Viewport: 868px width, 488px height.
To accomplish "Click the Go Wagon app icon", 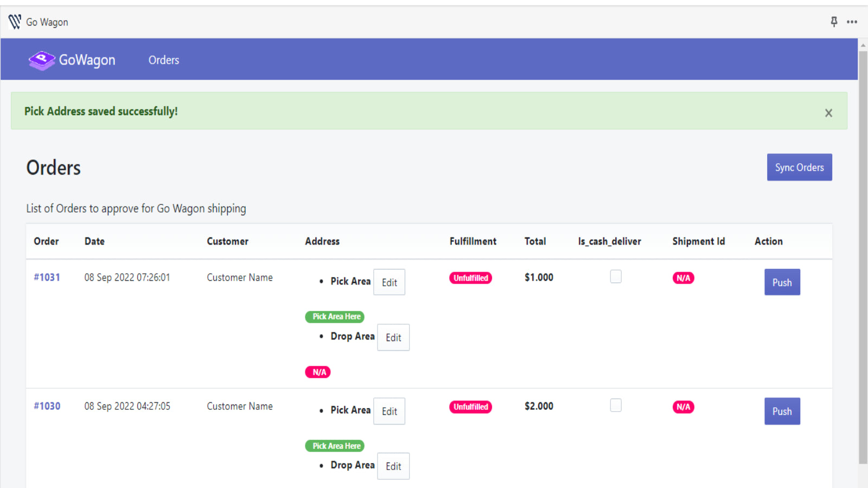I will (x=15, y=22).
